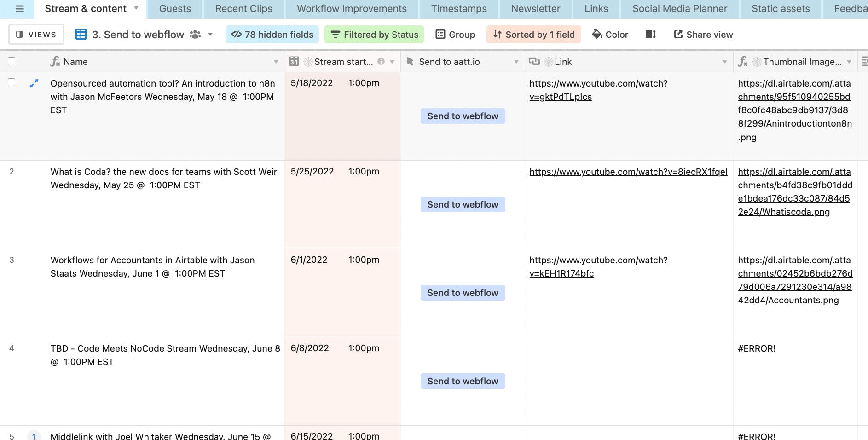Click Send to webflow for the TBD row
Screen dimensions: 868x440
click(x=463, y=381)
